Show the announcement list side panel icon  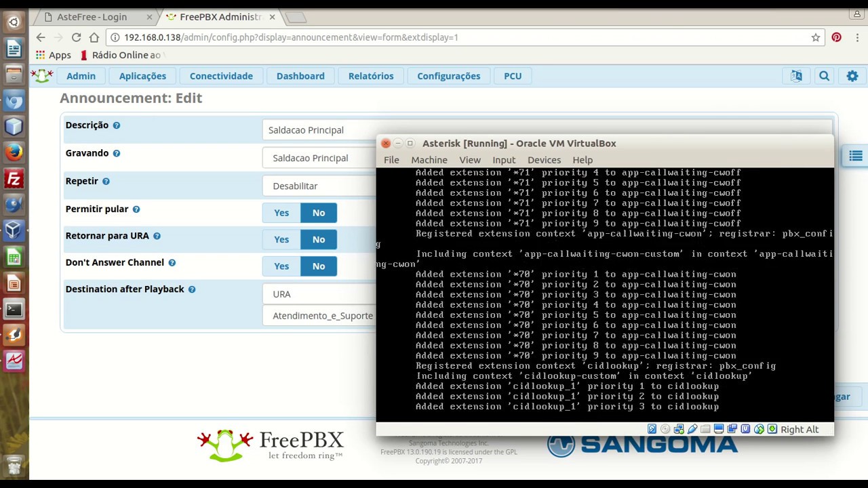(x=855, y=156)
